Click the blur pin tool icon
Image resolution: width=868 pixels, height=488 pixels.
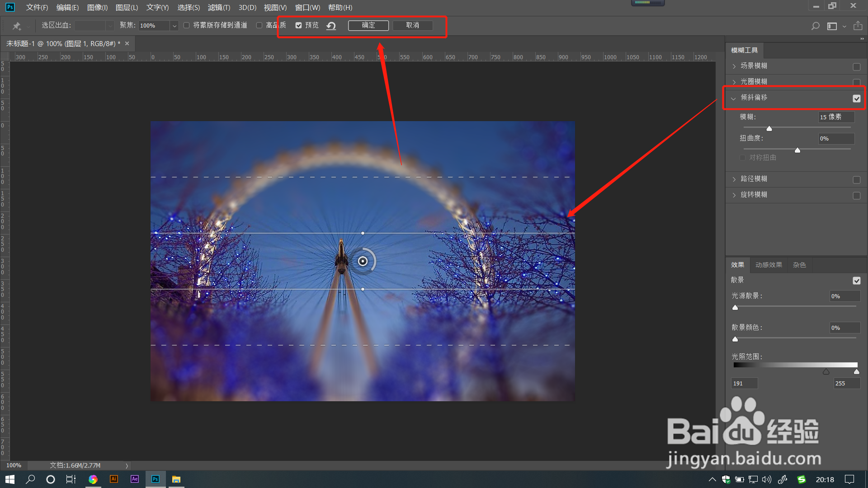(x=17, y=26)
